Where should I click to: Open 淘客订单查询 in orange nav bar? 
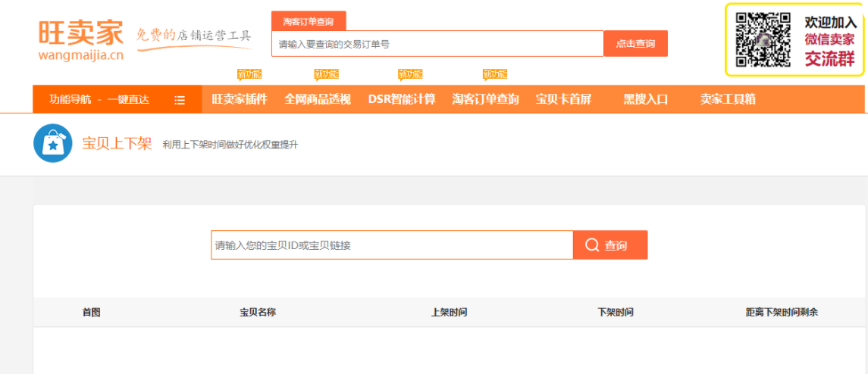485,100
